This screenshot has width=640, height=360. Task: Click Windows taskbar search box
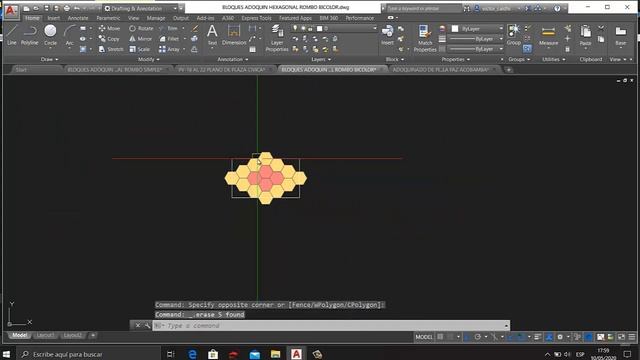point(89,354)
